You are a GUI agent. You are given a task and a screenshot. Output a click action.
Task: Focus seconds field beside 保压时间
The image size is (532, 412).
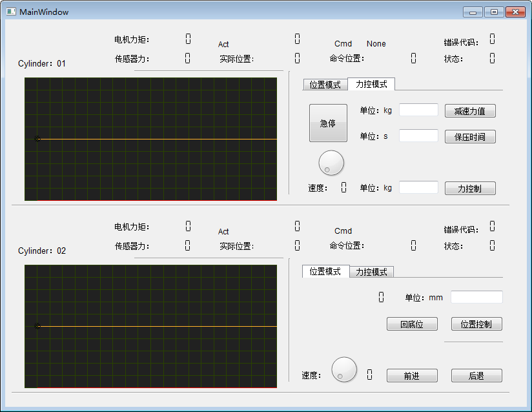(418, 136)
